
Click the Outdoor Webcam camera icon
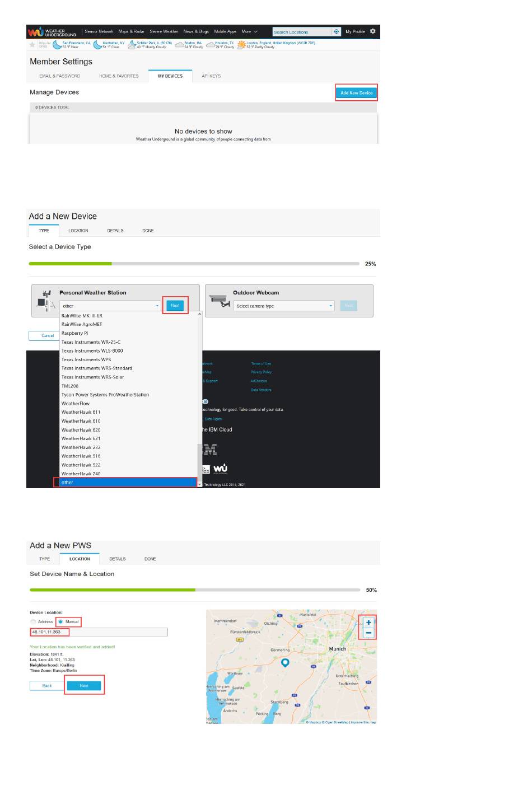(220, 301)
